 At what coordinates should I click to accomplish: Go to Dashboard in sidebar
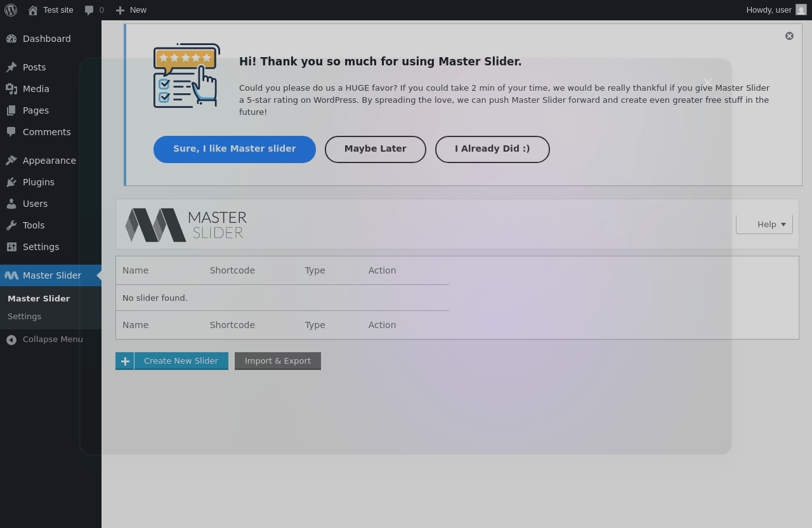(x=51, y=39)
